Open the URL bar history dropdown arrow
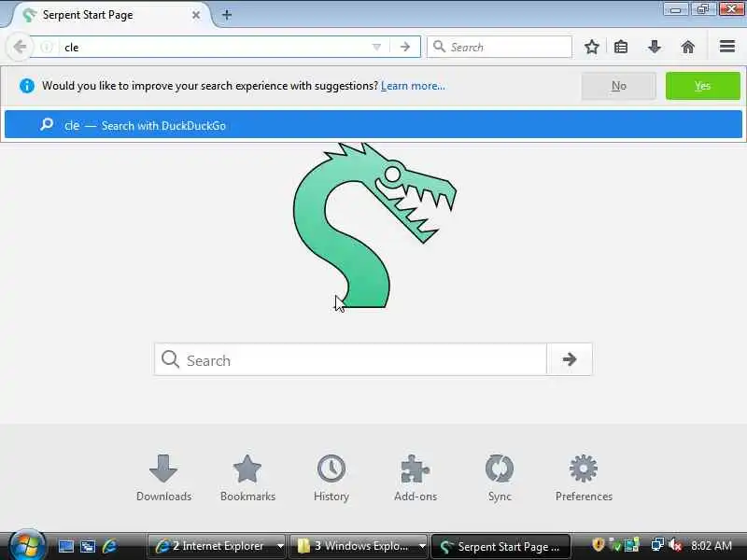The height and width of the screenshot is (560, 747). pos(376,47)
